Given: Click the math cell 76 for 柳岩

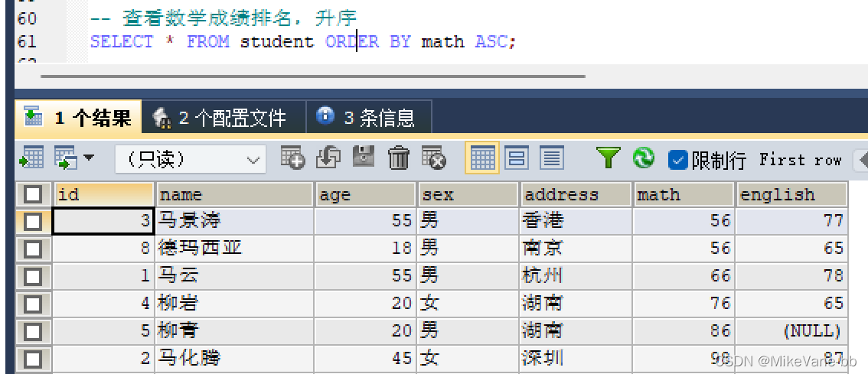Looking at the screenshot, I should point(684,303).
